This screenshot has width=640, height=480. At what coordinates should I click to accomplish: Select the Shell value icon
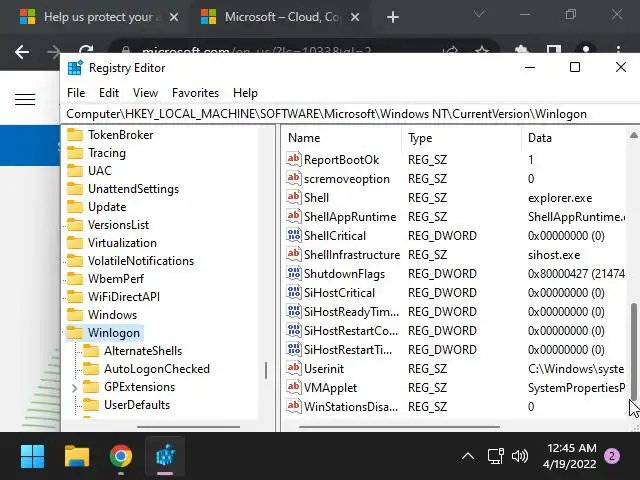point(294,198)
